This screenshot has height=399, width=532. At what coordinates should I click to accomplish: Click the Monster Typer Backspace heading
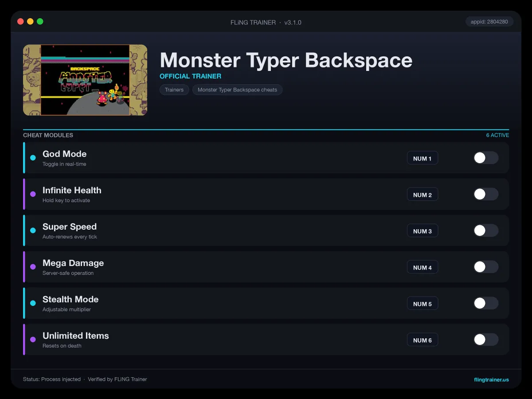pos(286,60)
